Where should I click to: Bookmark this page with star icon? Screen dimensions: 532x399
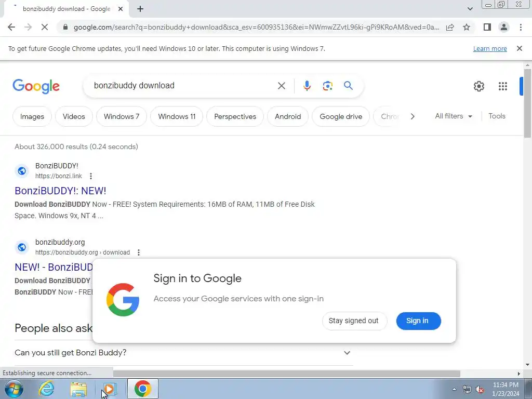pyautogui.click(x=467, y=27)
